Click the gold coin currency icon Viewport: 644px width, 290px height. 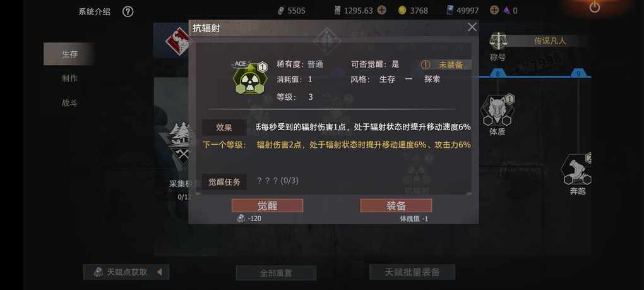click(402, 10)
